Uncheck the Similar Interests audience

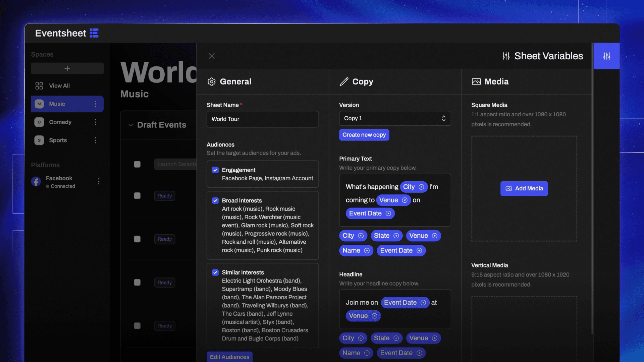215,273
